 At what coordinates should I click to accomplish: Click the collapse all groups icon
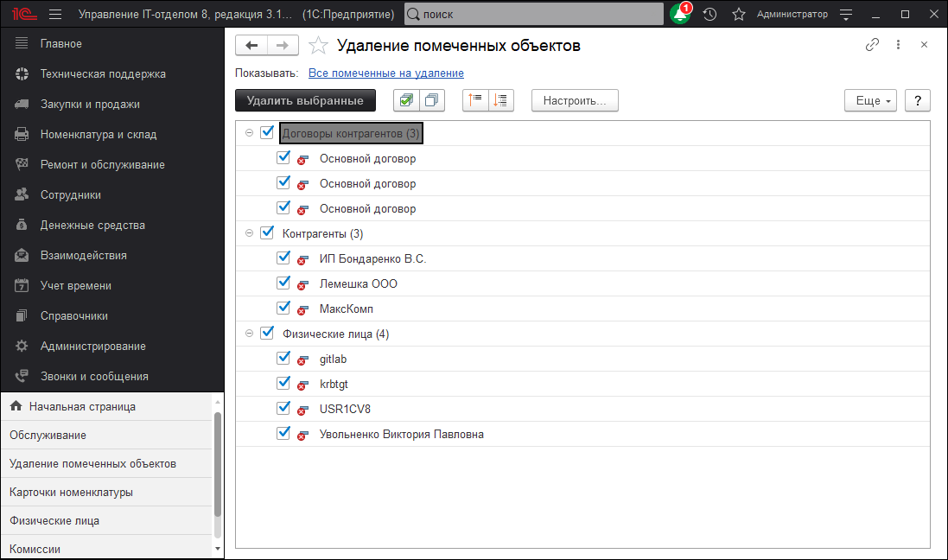click(474, 101)
